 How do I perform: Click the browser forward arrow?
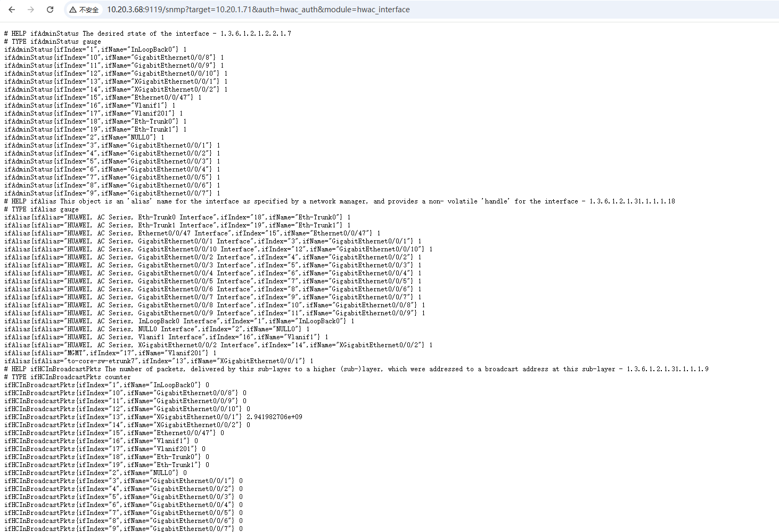click(31, 10)
